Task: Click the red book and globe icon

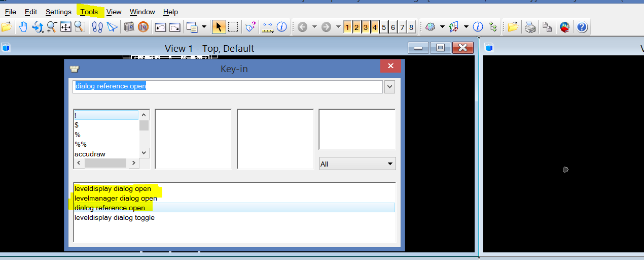Action: (x=564, y=27)
